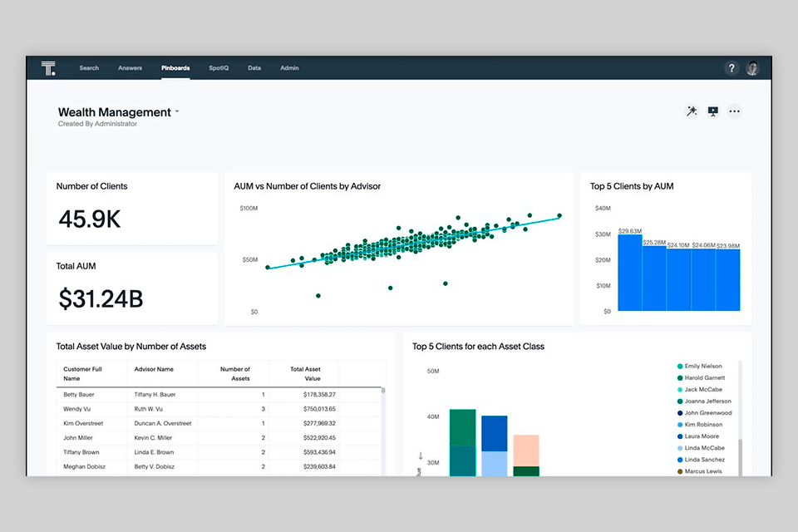798x532 pixels.
Task: Toggle Linda Sanchez legend entry
Action: [701, 460]
